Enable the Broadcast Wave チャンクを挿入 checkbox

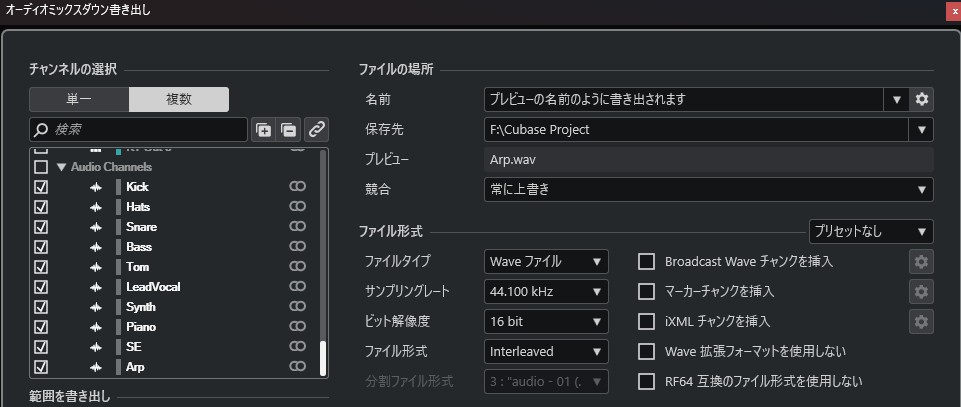[x=647, y=262]
